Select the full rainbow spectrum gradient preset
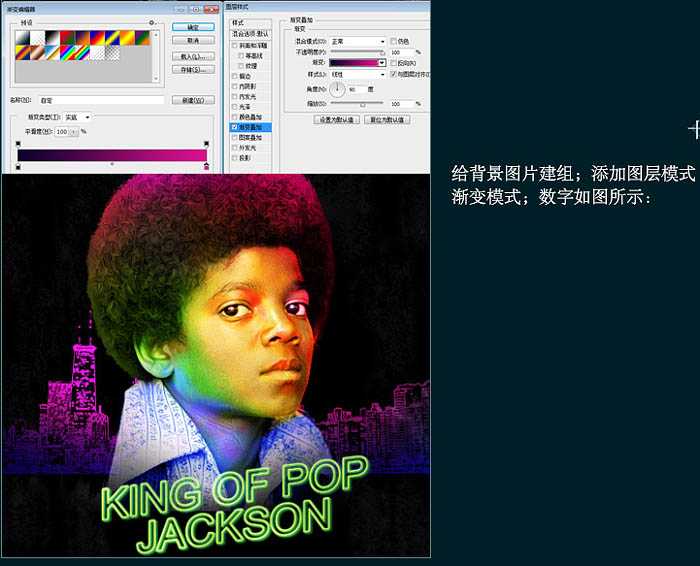Viewport: 700px width, 566px height. click(x=67, y=53)
